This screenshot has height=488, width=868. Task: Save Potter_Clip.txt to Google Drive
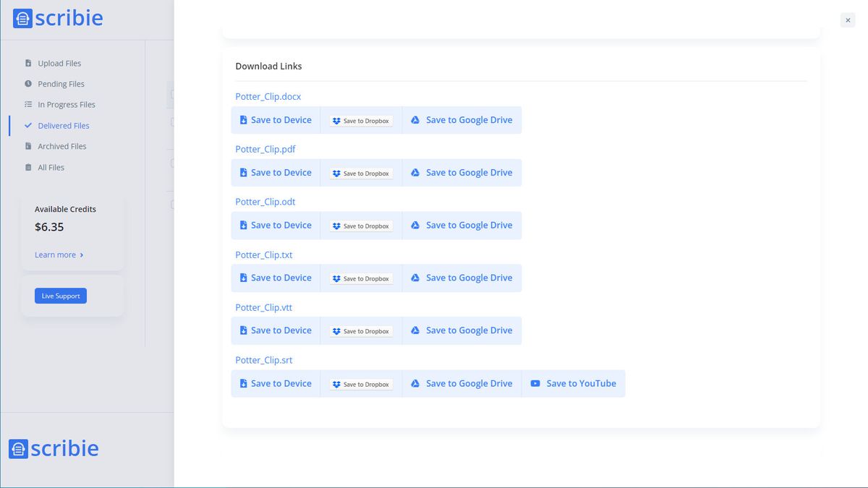click(x=461, y=278)
